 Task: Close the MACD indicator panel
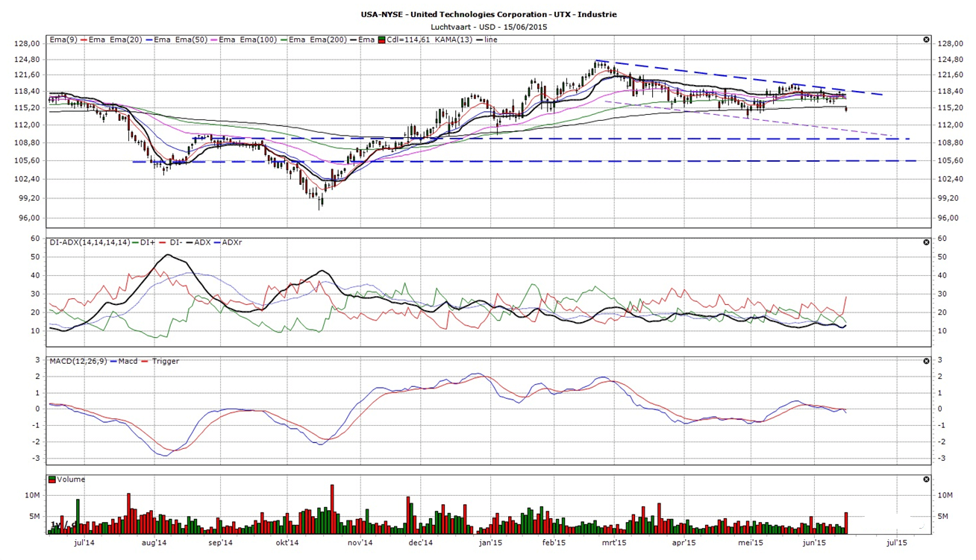click(926, 361)
